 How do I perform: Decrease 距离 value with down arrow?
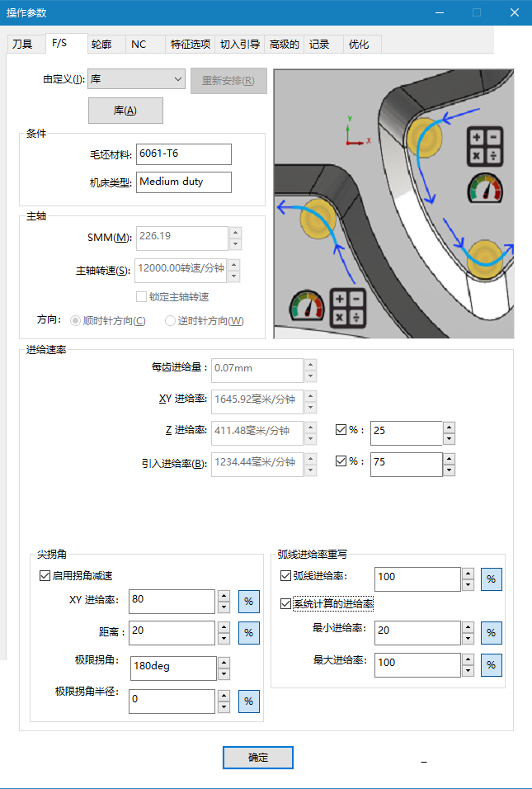224,639
